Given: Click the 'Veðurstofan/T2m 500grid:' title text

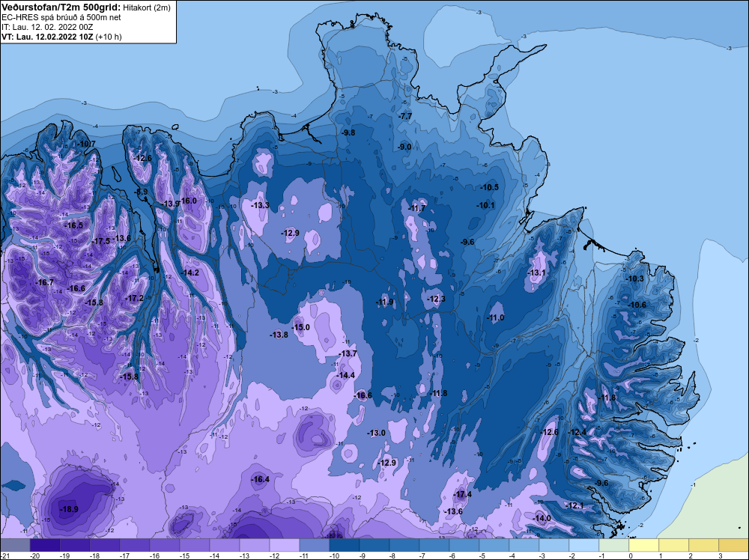Looking at the screenshot, I should click(x=61, y=7).
